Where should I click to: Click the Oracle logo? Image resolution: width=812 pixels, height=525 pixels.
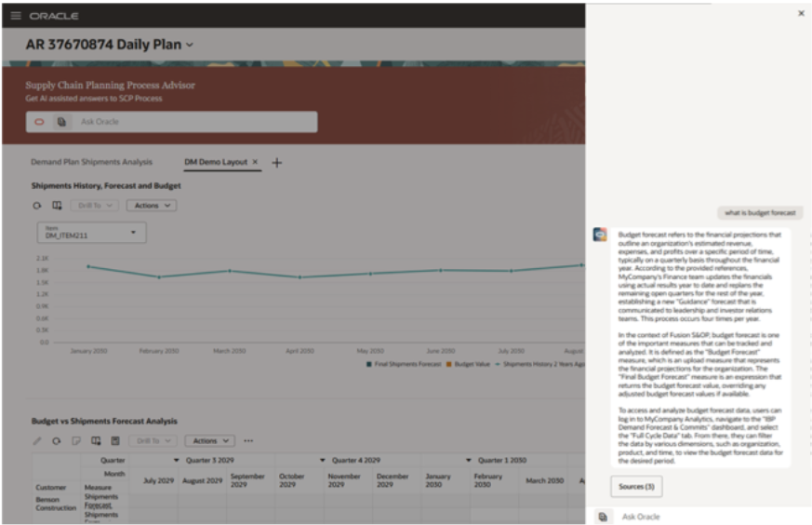(x=54, y=16)
